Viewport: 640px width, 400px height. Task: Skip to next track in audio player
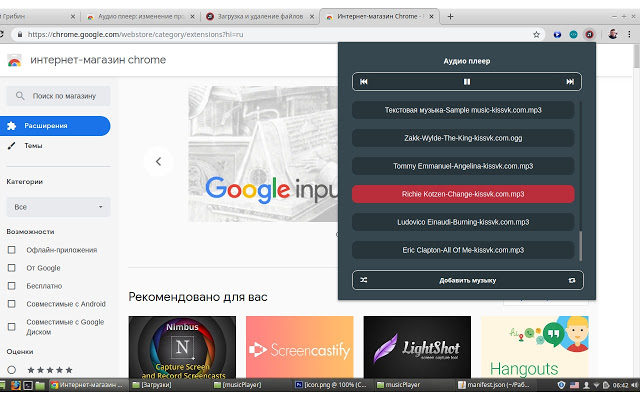pyautogui.click(x=570, y=82)
